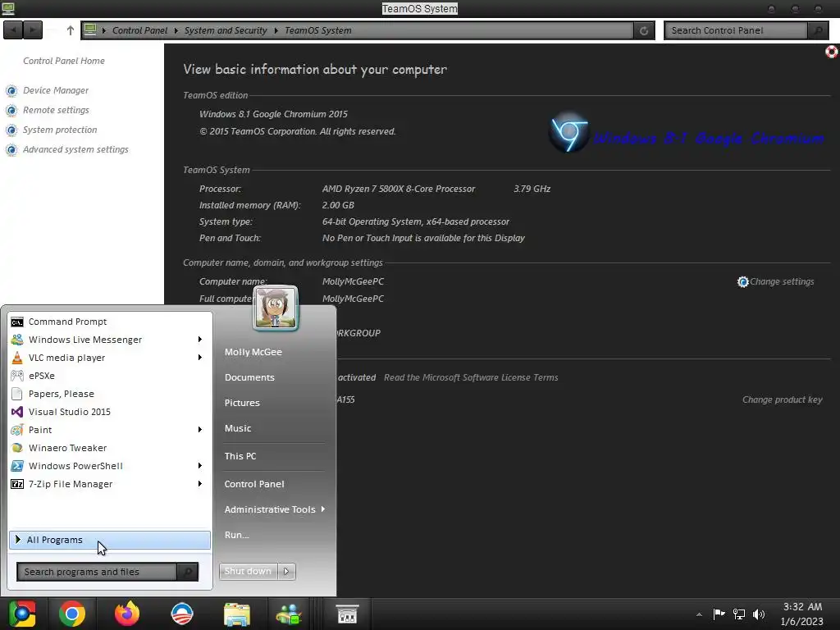The height and width of the screenshot is (630, 840).
Task: Click Control Panel breadcrumb in address bar
Action: pos(139,30)
